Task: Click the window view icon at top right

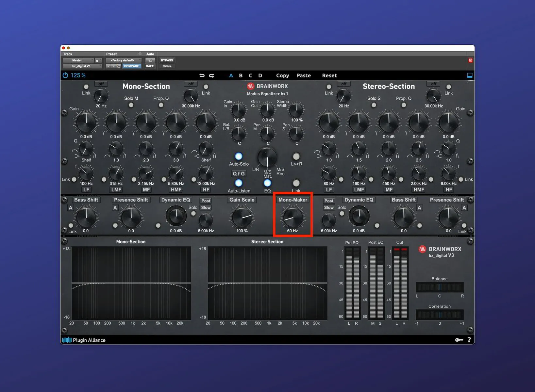Action: pyautogui.click(x=470, y=75)
